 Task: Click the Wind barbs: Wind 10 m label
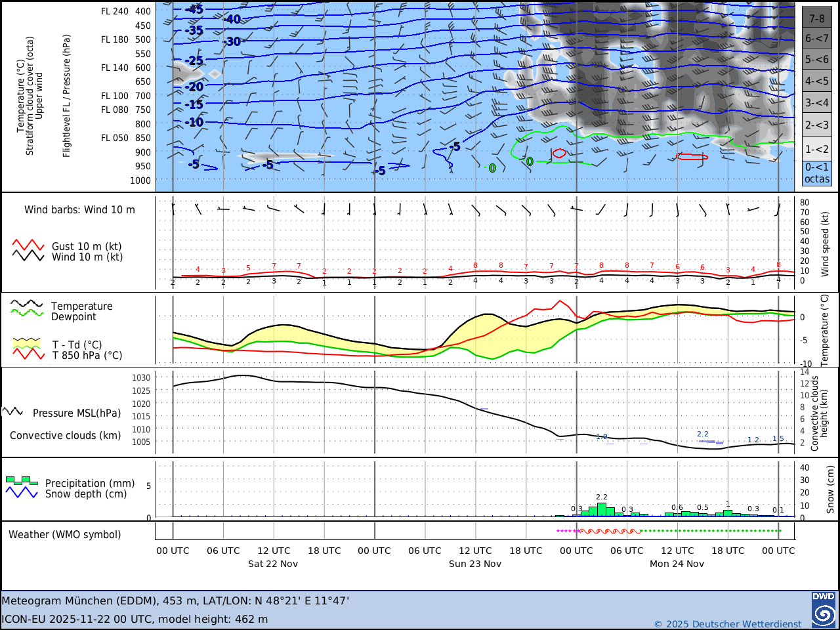click(x=79, y=210)
